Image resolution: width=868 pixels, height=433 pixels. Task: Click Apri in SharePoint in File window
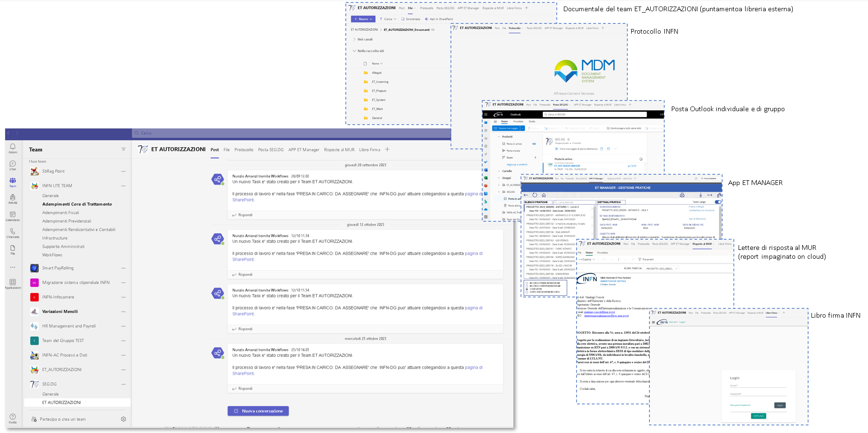(439, 19)
